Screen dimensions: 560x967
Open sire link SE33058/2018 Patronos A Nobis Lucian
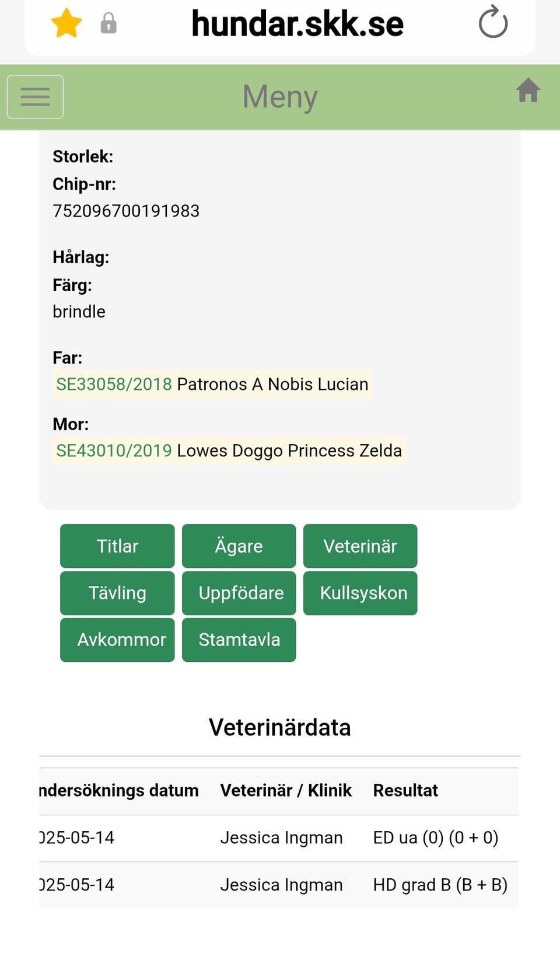(212, 384)
